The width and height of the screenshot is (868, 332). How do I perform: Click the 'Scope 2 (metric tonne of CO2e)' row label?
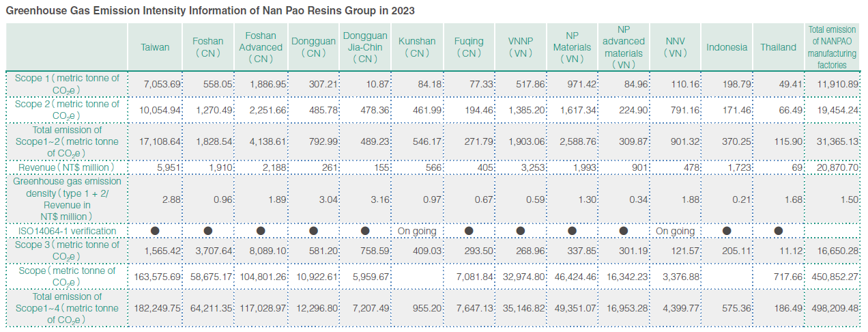pos(67,110)
